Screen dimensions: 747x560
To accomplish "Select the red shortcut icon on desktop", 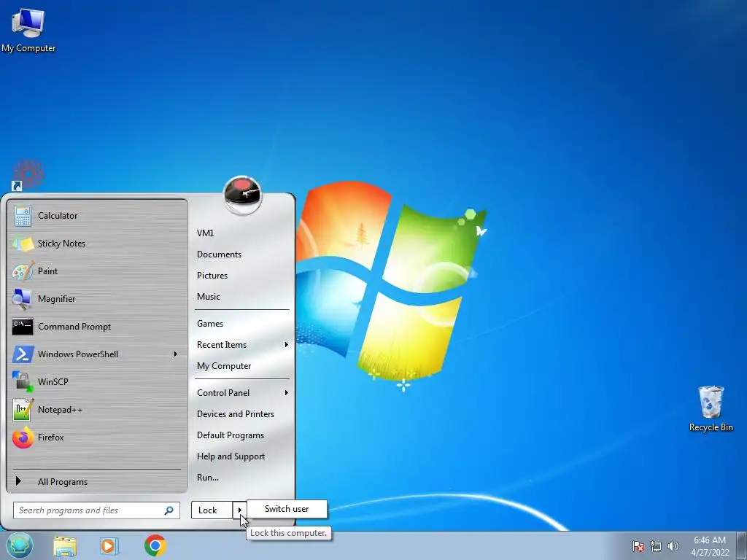I will pos(28,175).
